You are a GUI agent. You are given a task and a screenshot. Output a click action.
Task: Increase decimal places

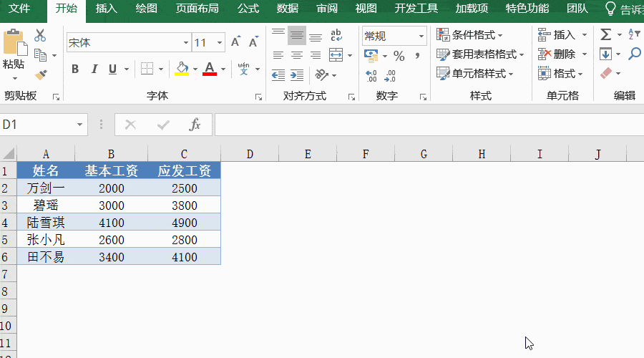[371, 76]
